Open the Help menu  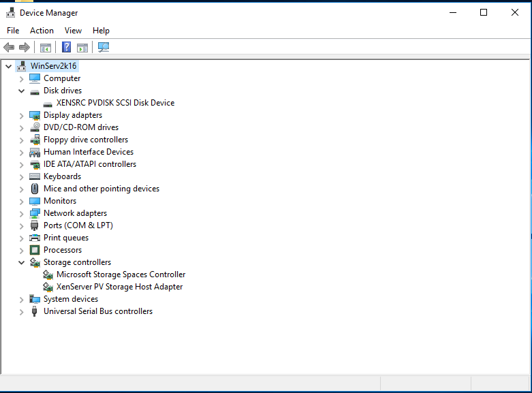pyautogui.click(x=101, y=31)
